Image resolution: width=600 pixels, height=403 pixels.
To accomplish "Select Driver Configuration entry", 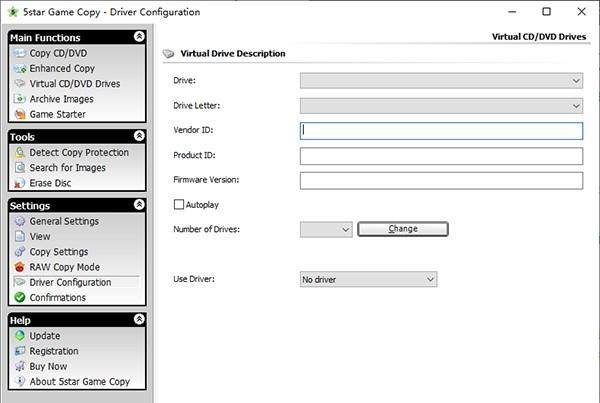I will coord(70,282).
